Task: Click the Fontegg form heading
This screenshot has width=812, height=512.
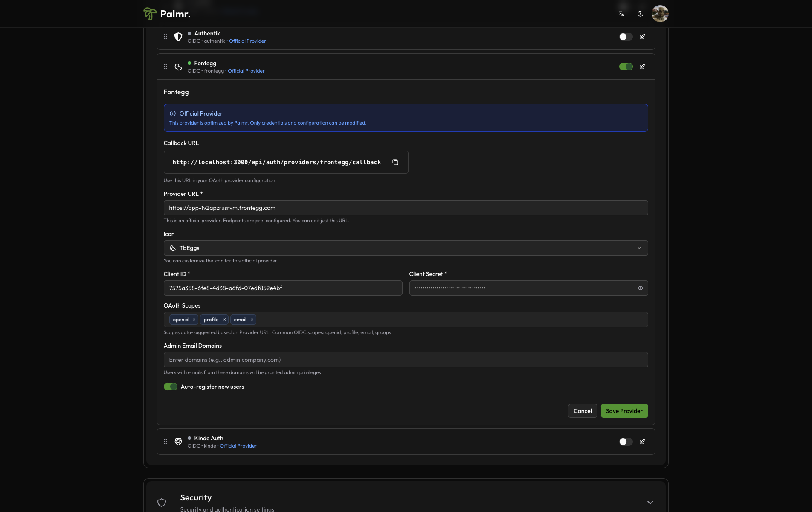Action: [176, 92]
